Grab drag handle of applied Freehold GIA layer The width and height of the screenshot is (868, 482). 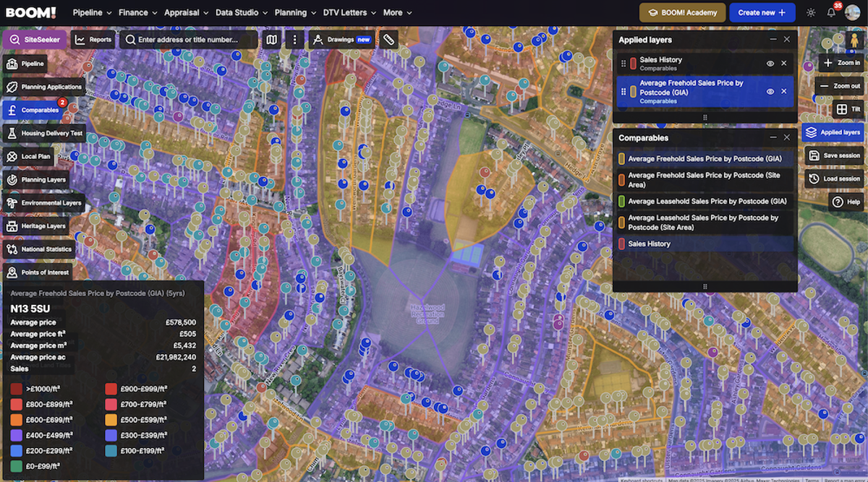(x=624, y=92)
